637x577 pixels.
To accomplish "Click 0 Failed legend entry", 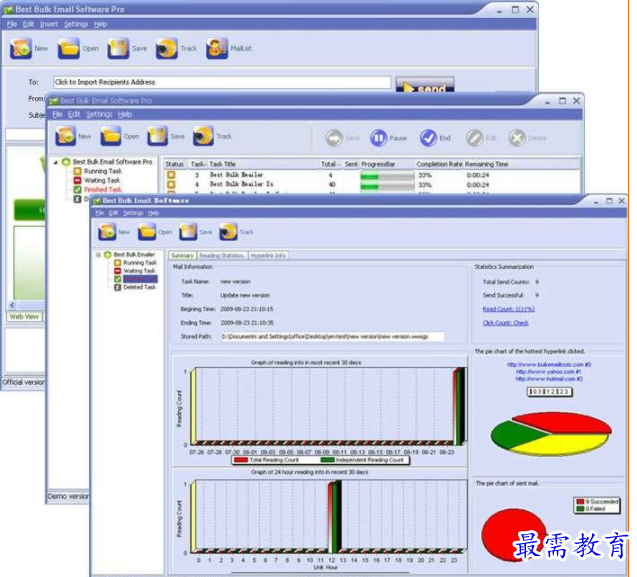I will tap(591, 509).
